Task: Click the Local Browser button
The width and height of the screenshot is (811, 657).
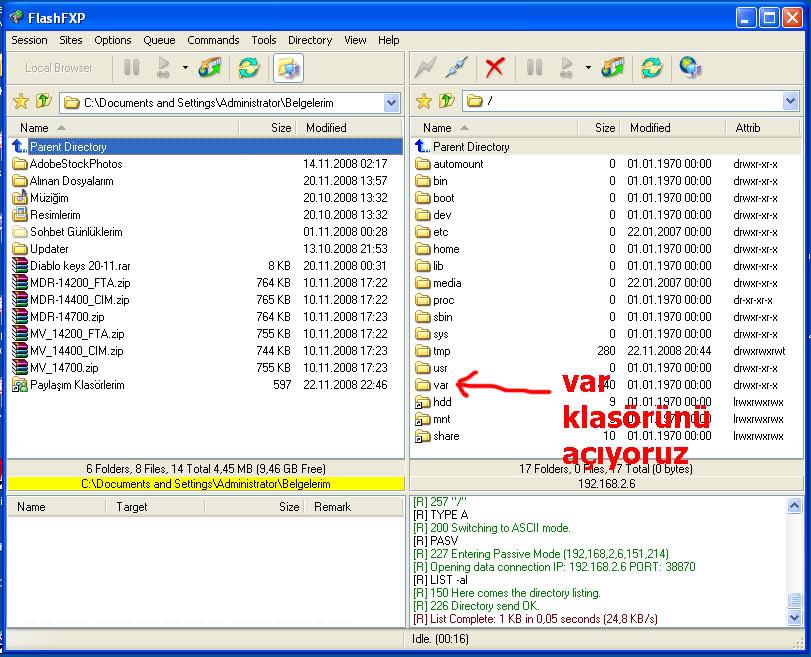Action: (x=59, y=68)
